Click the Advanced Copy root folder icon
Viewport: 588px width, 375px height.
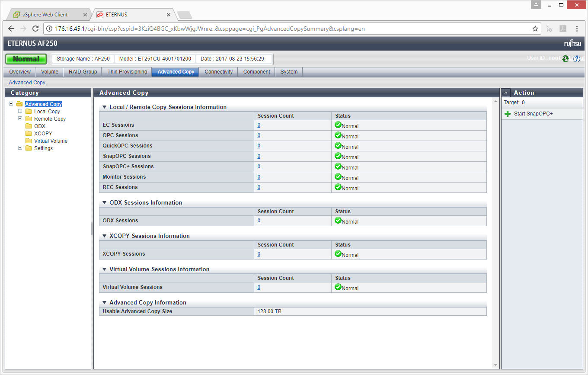19,104
